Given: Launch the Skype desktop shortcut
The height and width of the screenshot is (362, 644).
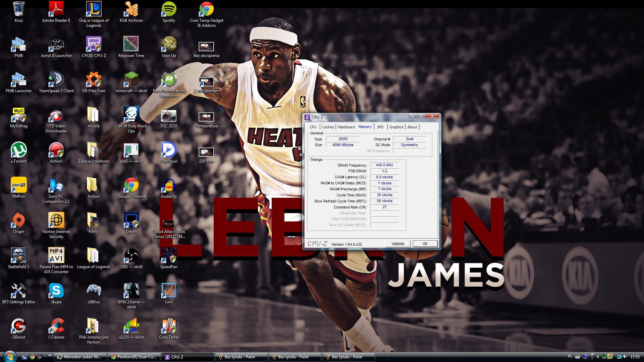Looking at the screenshot, I should (x=56, y=291).
